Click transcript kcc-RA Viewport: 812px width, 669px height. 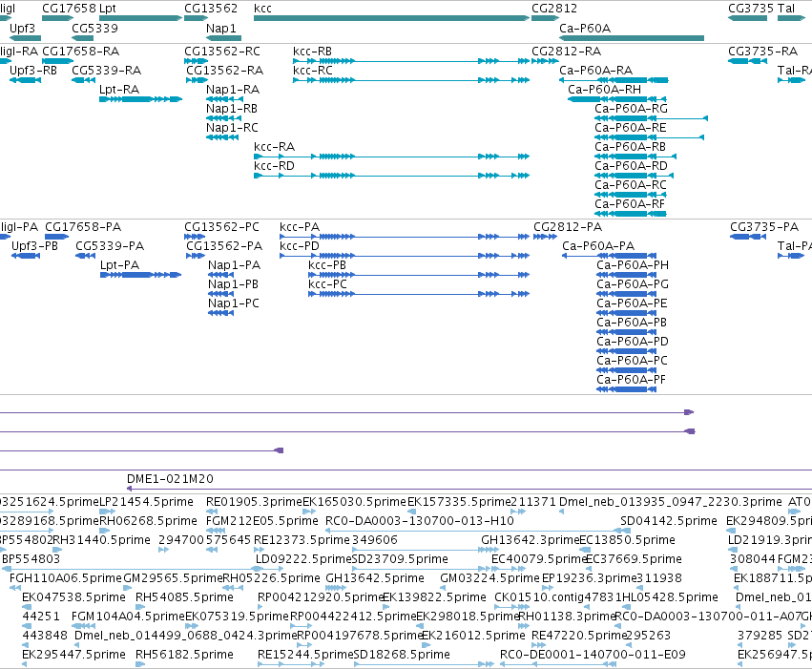(274, 147)
